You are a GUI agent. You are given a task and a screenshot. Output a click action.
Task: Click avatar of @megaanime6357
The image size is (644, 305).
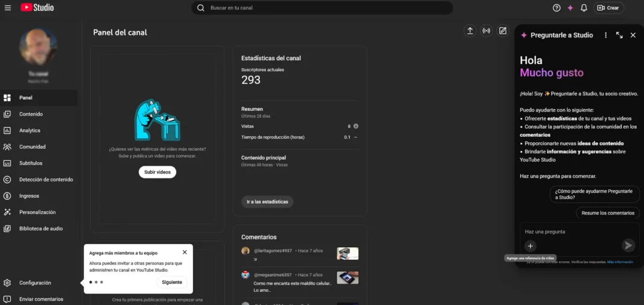tap(245, 275)
